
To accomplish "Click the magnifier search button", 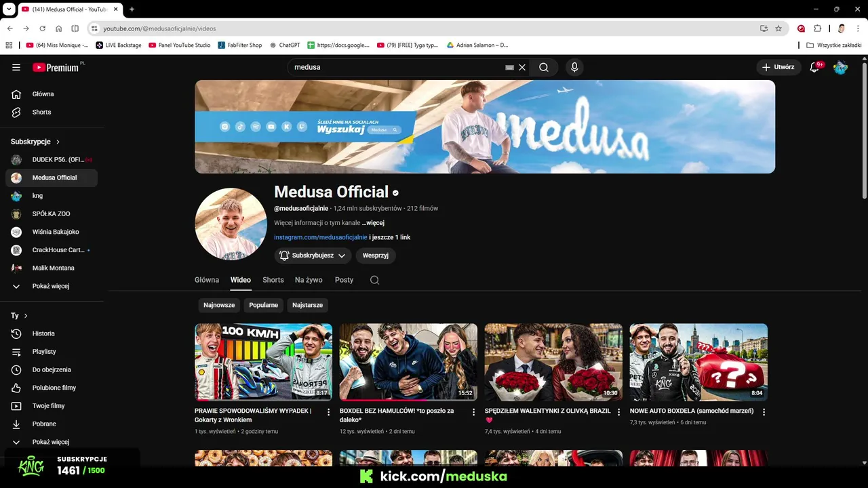I will (544, 67).
